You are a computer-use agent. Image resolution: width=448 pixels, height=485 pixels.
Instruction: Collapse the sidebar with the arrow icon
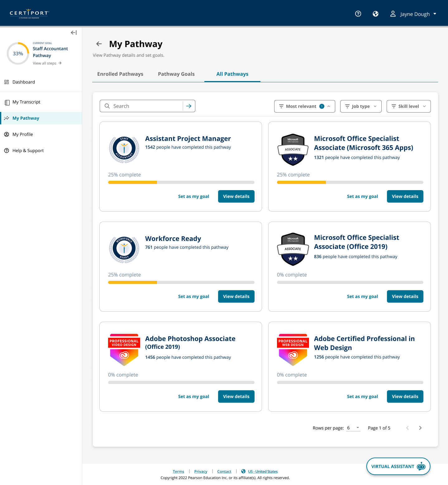click(x=74, y=32)
